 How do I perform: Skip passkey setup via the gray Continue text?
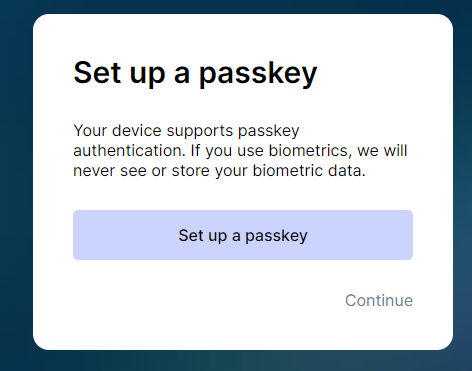(x=379, y=300)
